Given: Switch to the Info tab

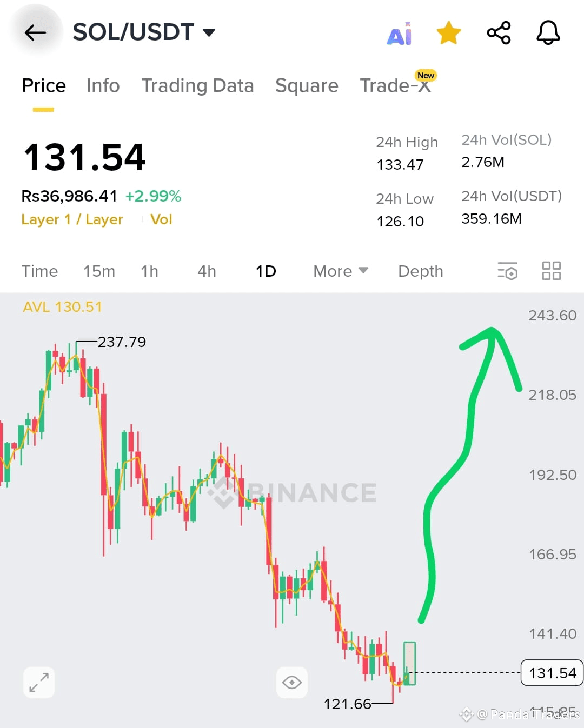Looking at the screenshot, I should (x=103, y=85).
